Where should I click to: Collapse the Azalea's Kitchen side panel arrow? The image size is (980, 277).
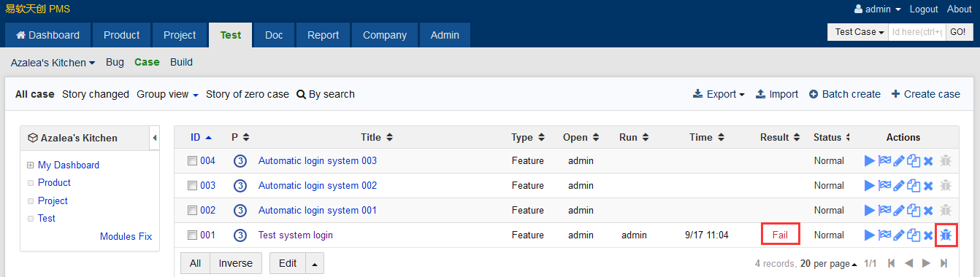coord(155,138)
